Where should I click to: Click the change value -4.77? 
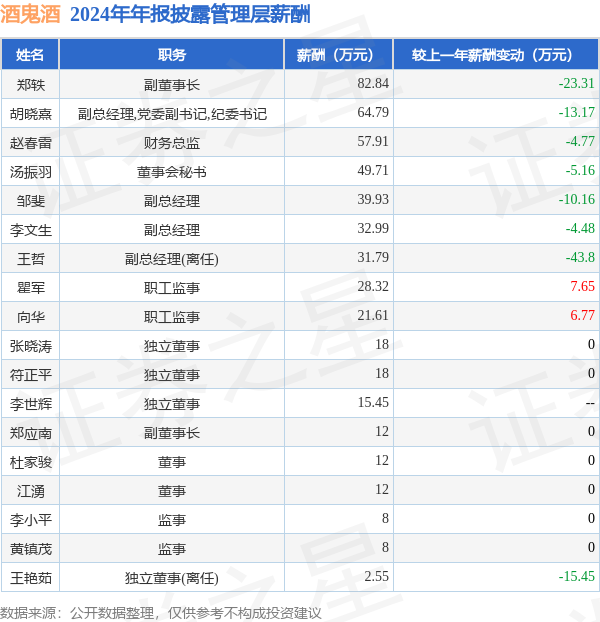(x=580, y=141)
